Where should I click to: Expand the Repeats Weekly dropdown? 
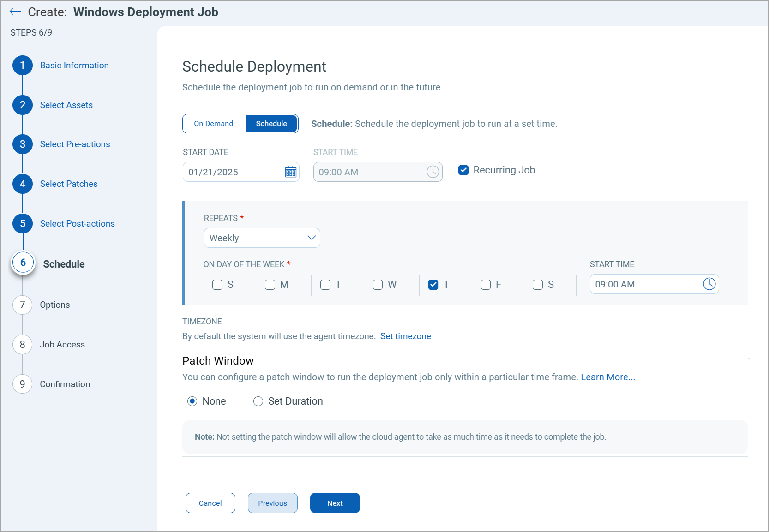[262, 238]
